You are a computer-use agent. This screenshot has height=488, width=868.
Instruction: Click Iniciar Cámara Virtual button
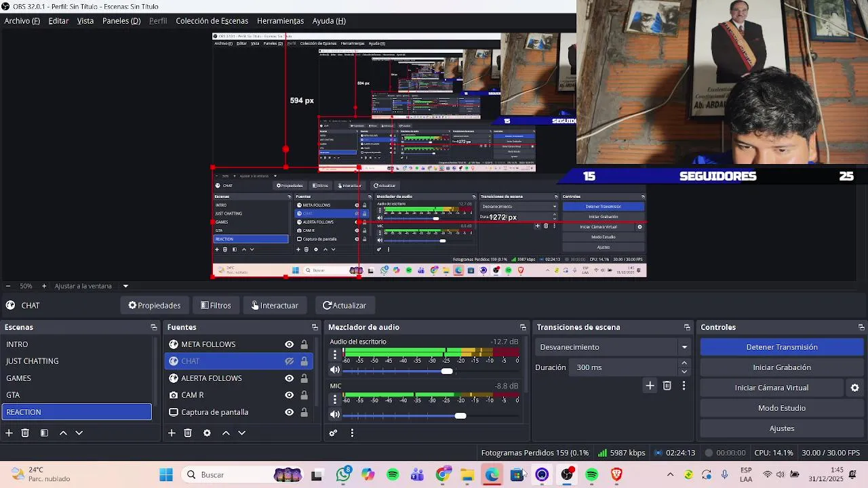coord(772,388)
